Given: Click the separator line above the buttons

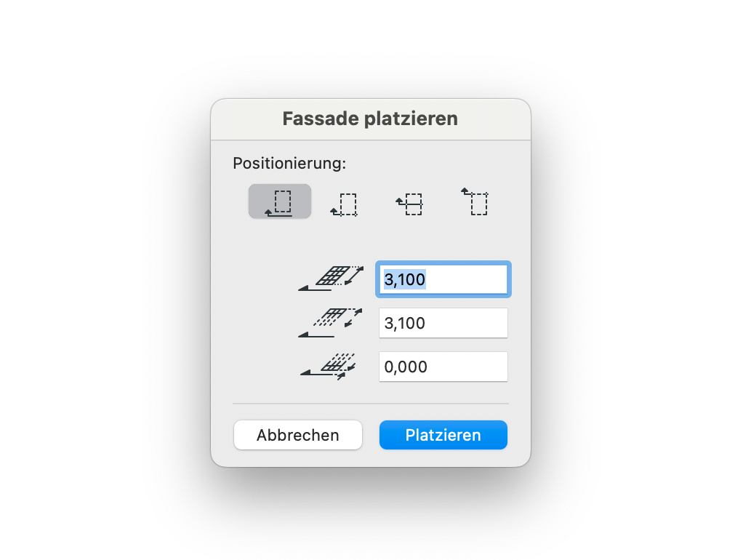Looking at the screenshot, I should pos(371,404).
